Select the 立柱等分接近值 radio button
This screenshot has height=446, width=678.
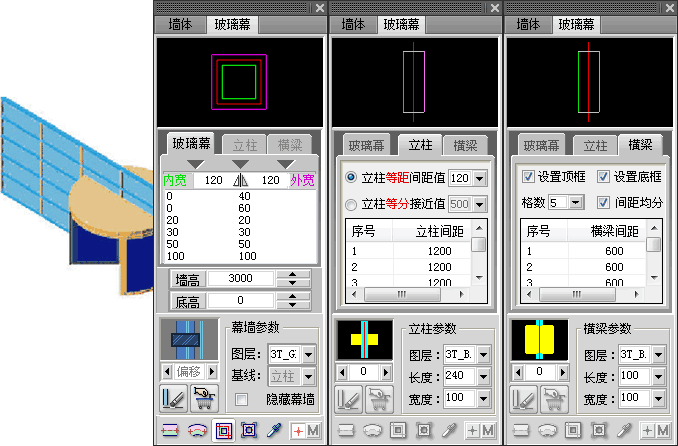(350, 205)
